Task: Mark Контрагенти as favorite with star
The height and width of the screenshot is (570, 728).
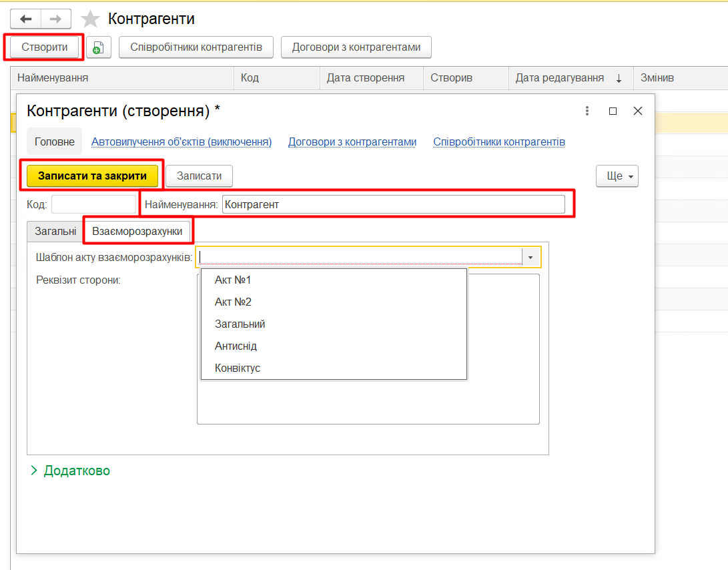Action: click(90, 19)
